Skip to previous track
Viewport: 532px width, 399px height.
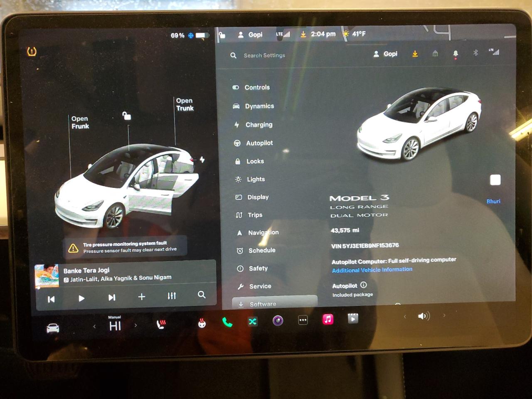(51, 299)
